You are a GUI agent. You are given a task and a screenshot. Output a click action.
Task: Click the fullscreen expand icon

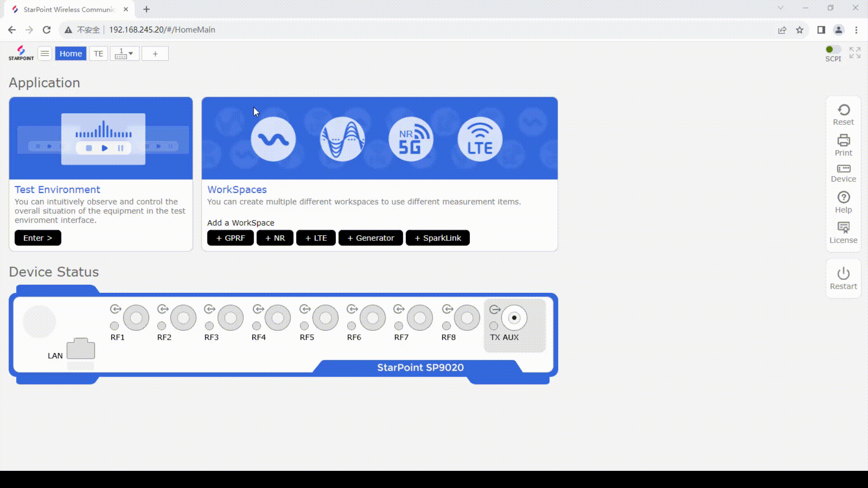pyautogui.click(x=855, y=53)
